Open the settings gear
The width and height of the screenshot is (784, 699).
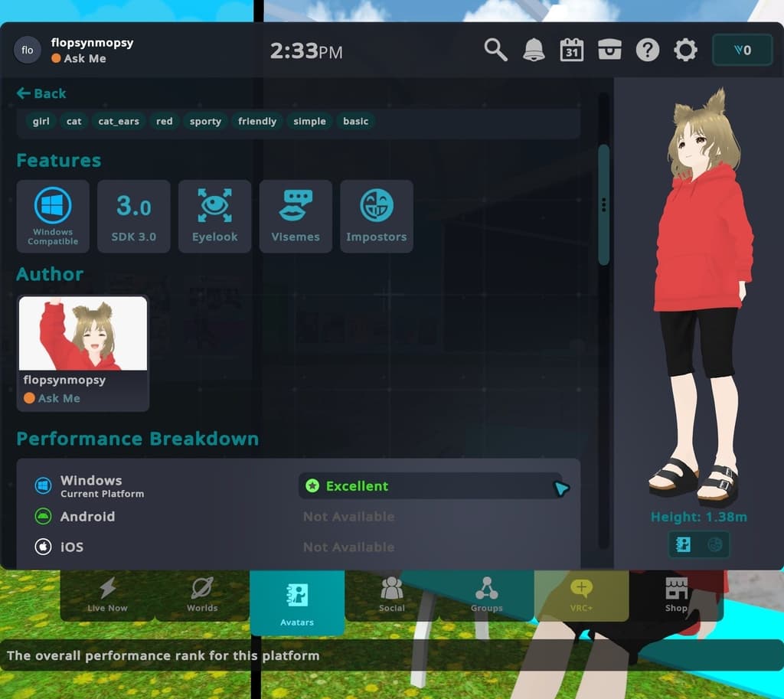tap(685, 50)
